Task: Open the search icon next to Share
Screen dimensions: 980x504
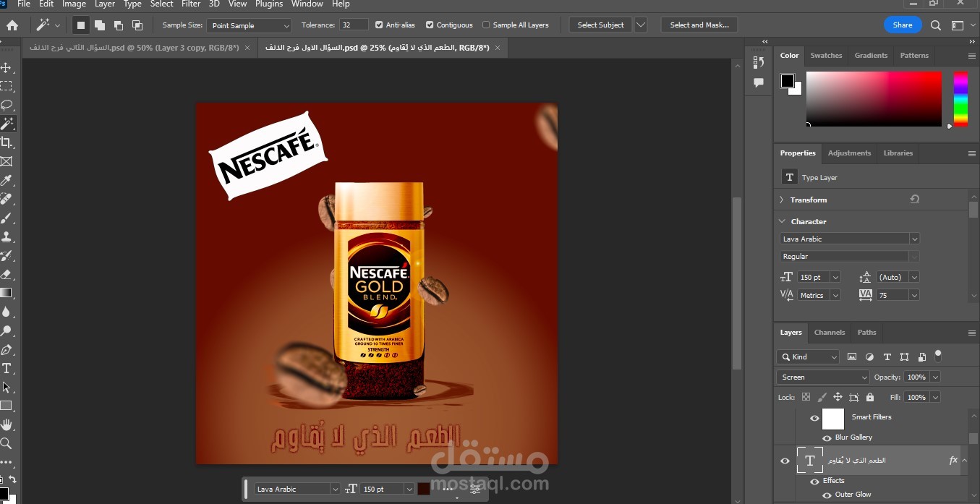Action: pos(936,25)
